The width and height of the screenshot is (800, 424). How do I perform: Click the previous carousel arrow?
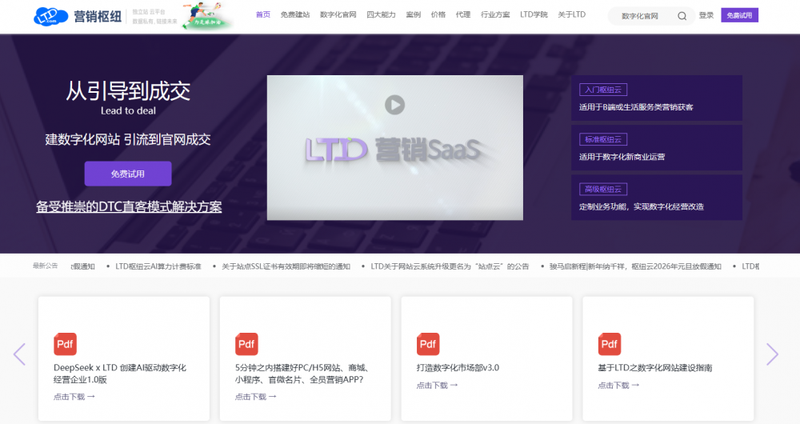pos(19,354)
